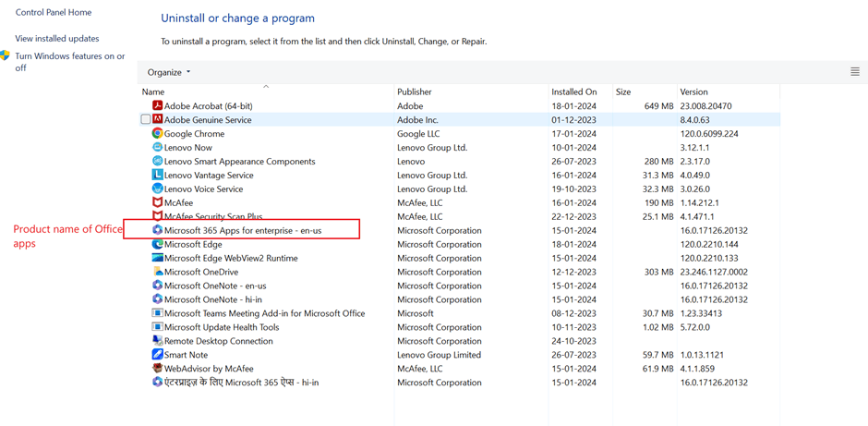868x426 pixels.
Task: Select Microsoft OneNote - en-us row
Action: tap(460, 286)
